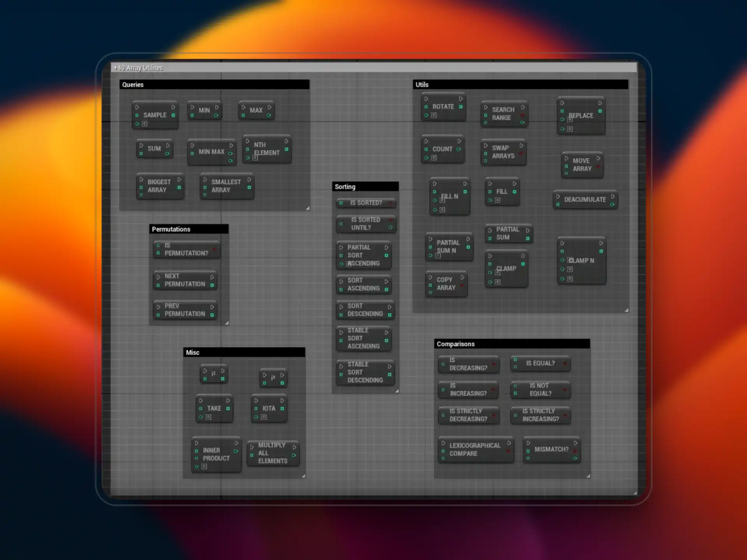Select the IS EQUAL? node
Image resolution: width=747 pixels, height=560 pixels.
(540, 363)
